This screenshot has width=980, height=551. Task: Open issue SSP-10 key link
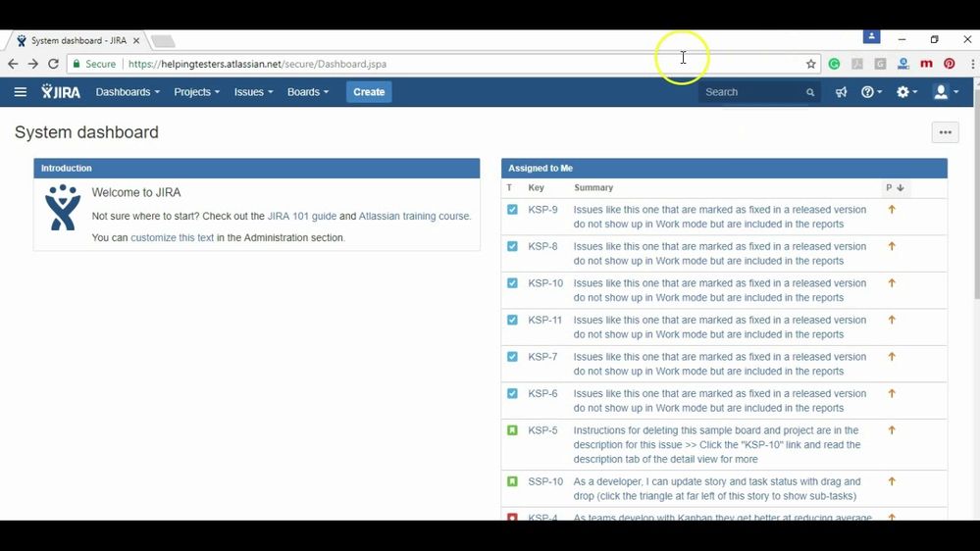pos(545,481)
